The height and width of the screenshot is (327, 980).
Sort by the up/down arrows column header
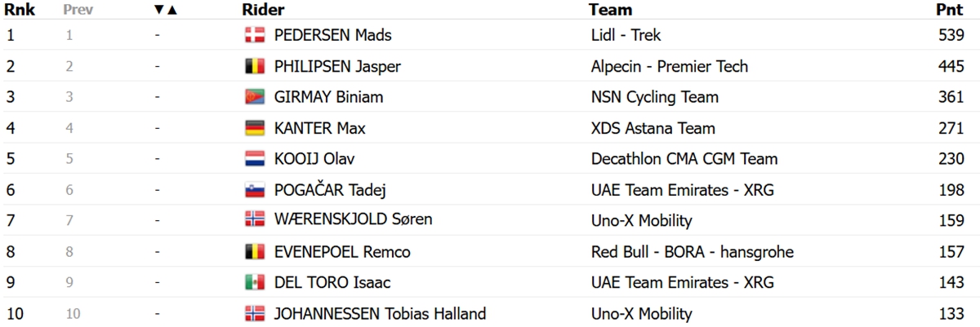coord(166,11)
